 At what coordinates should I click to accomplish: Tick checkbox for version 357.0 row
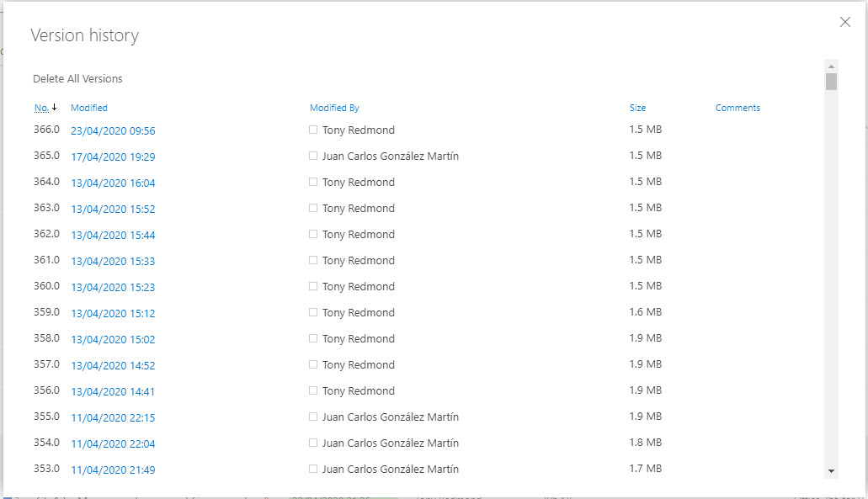click(313, 364)
